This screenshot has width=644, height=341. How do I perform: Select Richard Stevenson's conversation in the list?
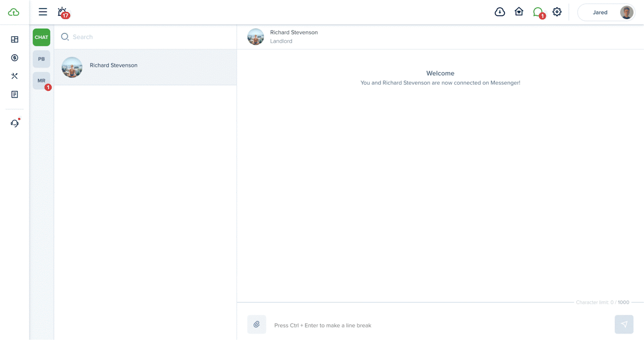tap(145, 67)
